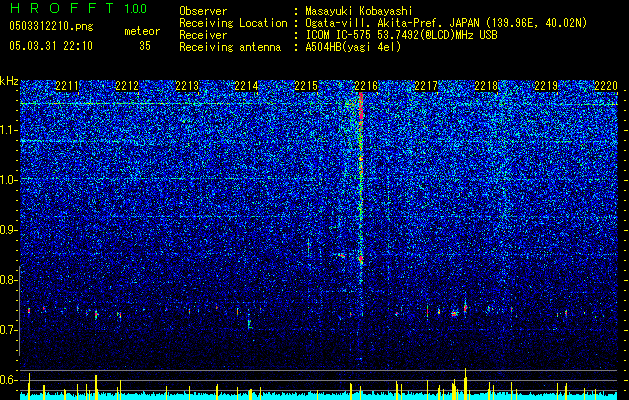
Task: Click the 'Receiving Location' label
Action: (x=233, y=23)
